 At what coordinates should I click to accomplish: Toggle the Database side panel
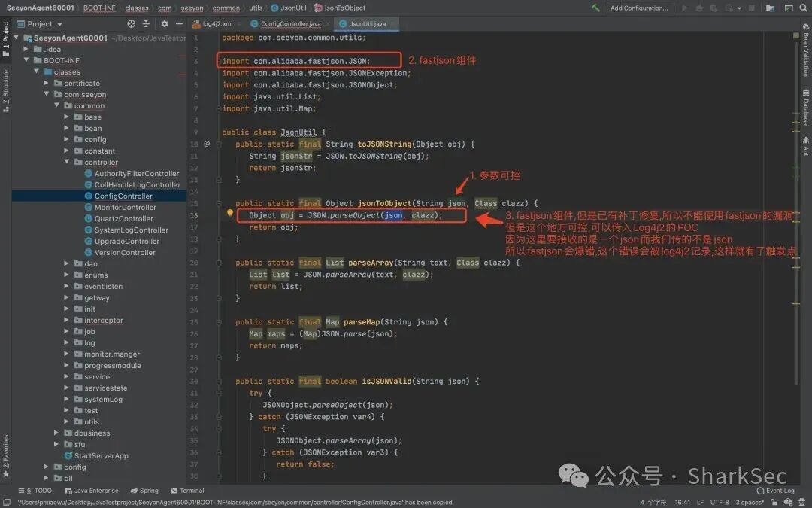806,108
